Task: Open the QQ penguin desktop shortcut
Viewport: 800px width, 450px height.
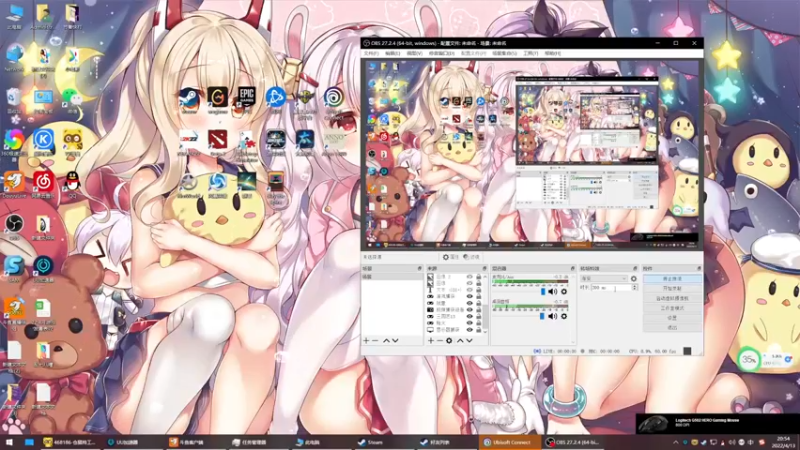Action: click(x=72, y=185)
